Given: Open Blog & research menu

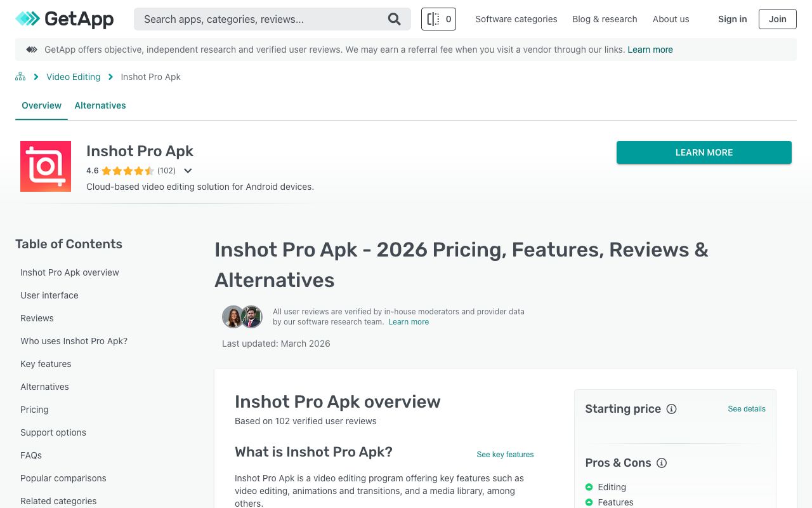Looking at the screenshot, I should pos(605,19).
